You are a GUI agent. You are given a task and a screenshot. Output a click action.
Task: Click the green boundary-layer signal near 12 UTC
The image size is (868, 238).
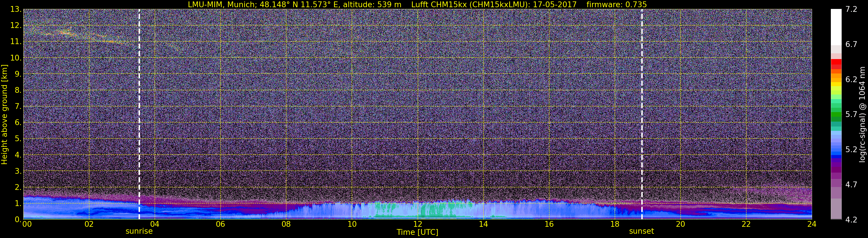[433, 210]
